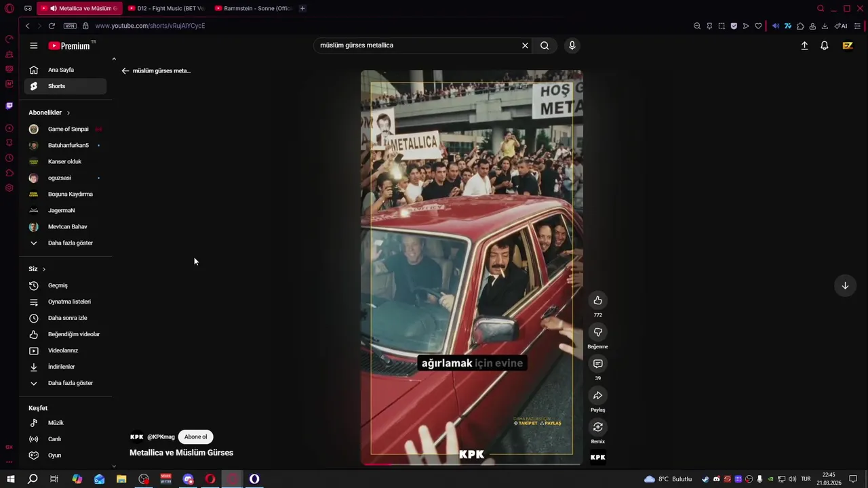This screenshot has height=488, width=868.
Task: Like the short with thumbs-up
Action: [x=597, y=300]
